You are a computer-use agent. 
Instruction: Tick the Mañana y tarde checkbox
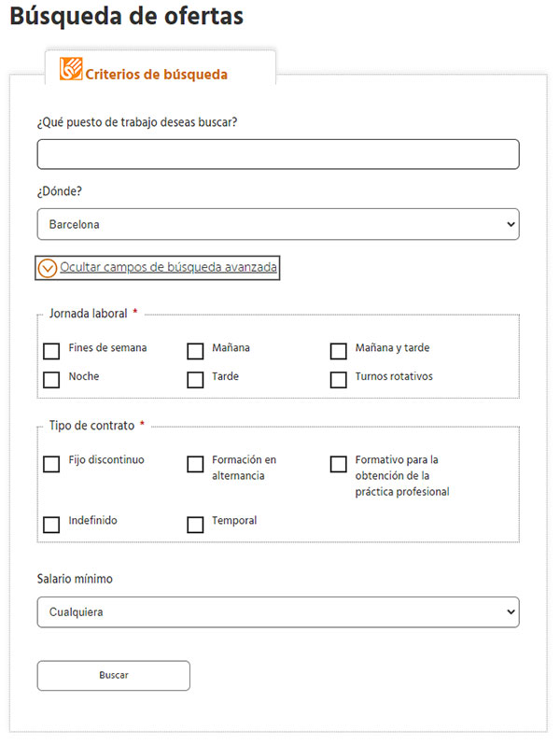point(339,351)
